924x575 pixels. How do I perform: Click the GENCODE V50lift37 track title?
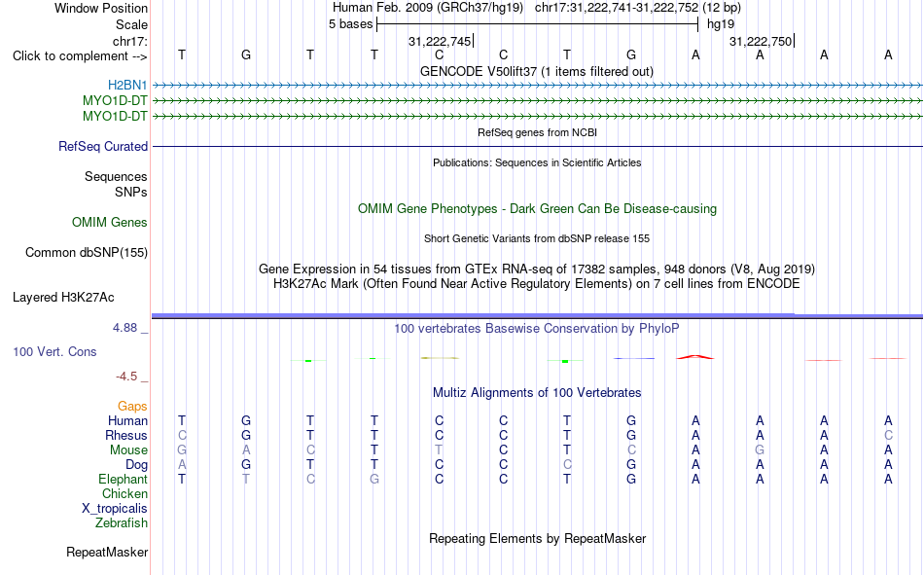[537, 71]
